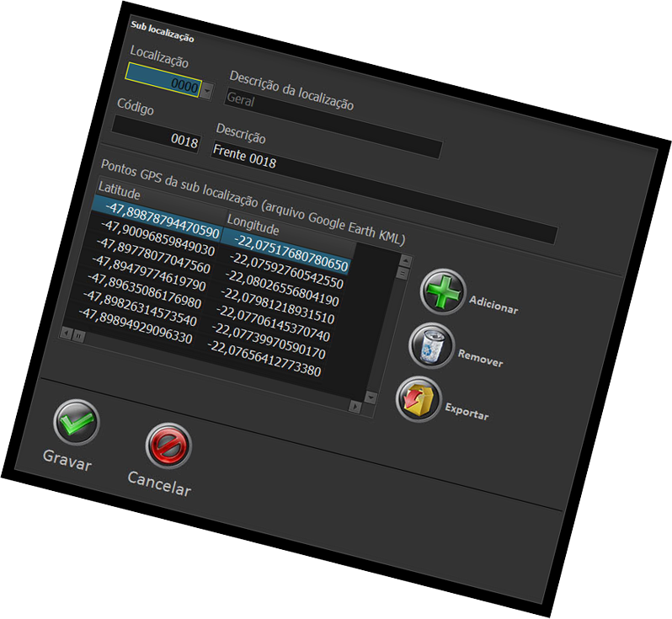Click the Exportar box icon

click(418, 398)
